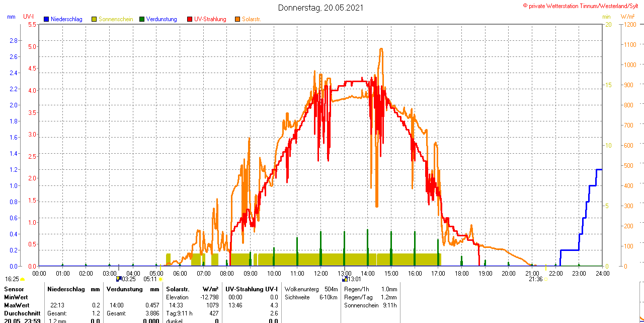The image size is (644, 323).
Task: Click the sunrise icon beside 05:11
Action: [160, 279]
